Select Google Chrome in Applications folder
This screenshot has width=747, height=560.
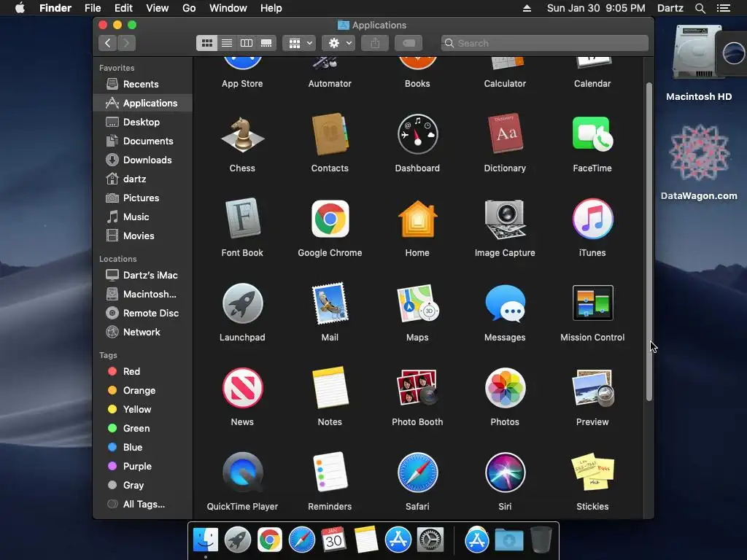[x=330, y=219]
